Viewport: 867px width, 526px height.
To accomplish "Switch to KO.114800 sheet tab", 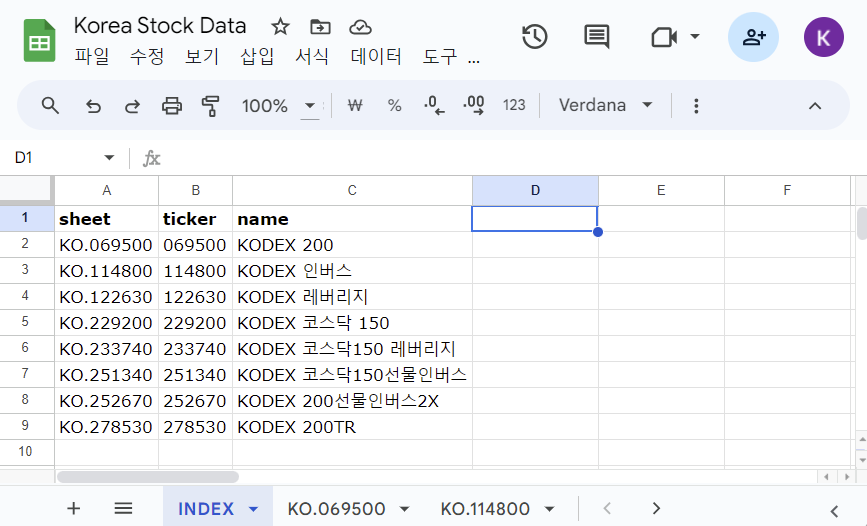I will [485, 509].
